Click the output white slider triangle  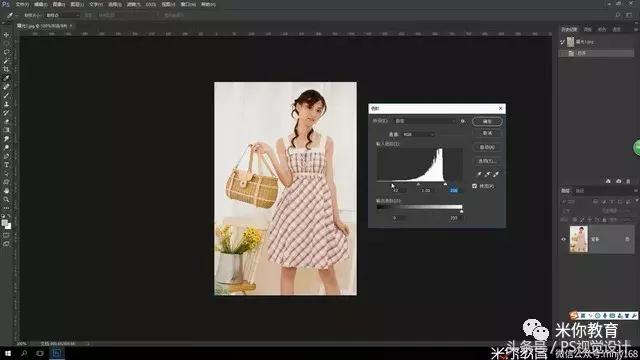[x=462, y=211]
